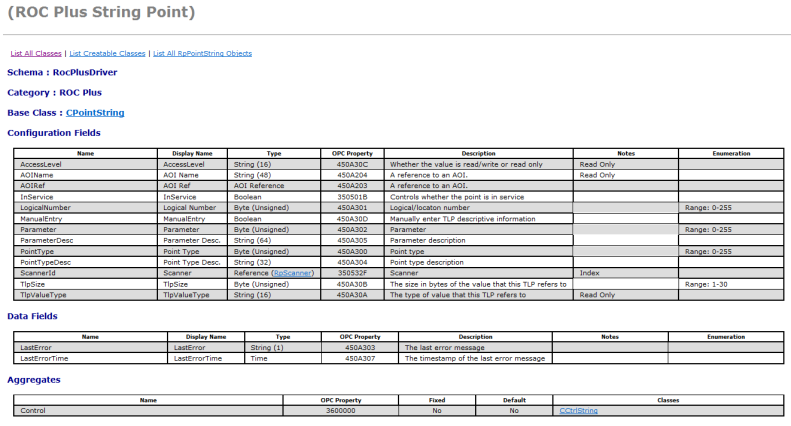791x426 pixels.
Task: Click the Aggregates heading
Action: pos(34,380)
